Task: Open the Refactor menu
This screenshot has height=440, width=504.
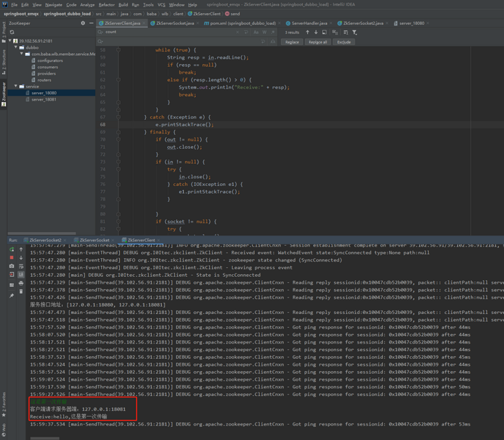Action: click(x=107, y=5)
